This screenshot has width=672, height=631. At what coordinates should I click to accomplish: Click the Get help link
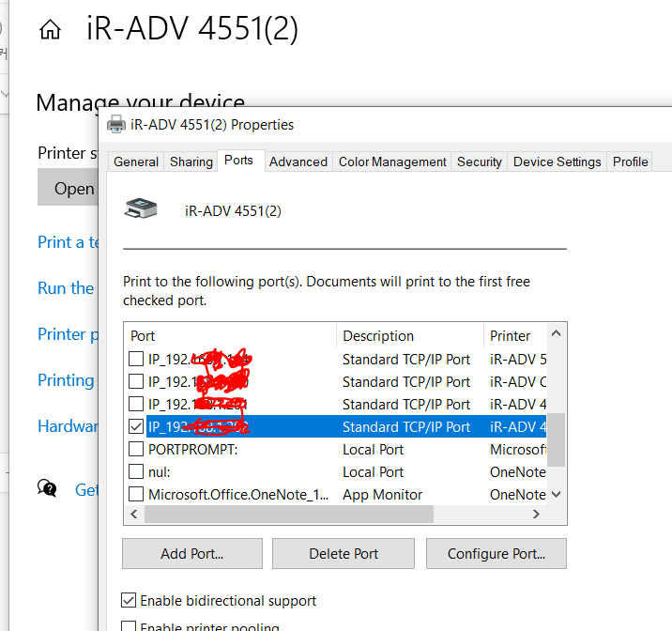[87, 489]
